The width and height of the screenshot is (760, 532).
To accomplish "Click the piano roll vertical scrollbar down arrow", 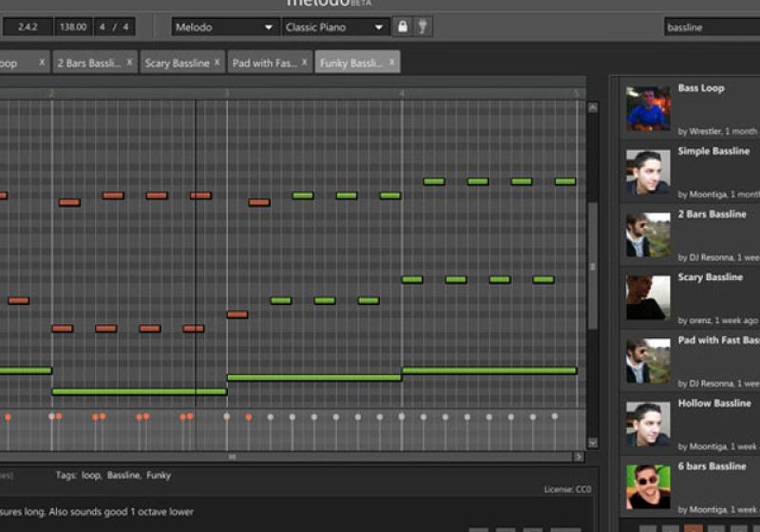I will coord(593,443).
